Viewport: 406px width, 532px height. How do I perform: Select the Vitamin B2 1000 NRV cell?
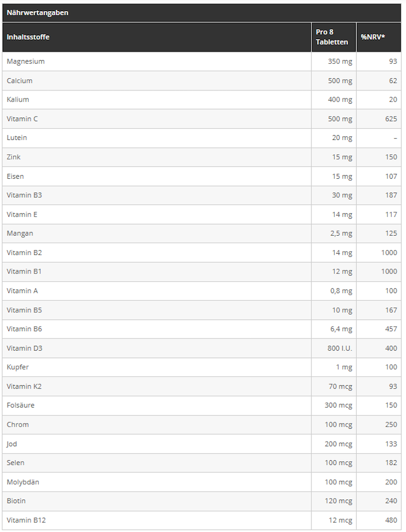(x=389, y=253)
